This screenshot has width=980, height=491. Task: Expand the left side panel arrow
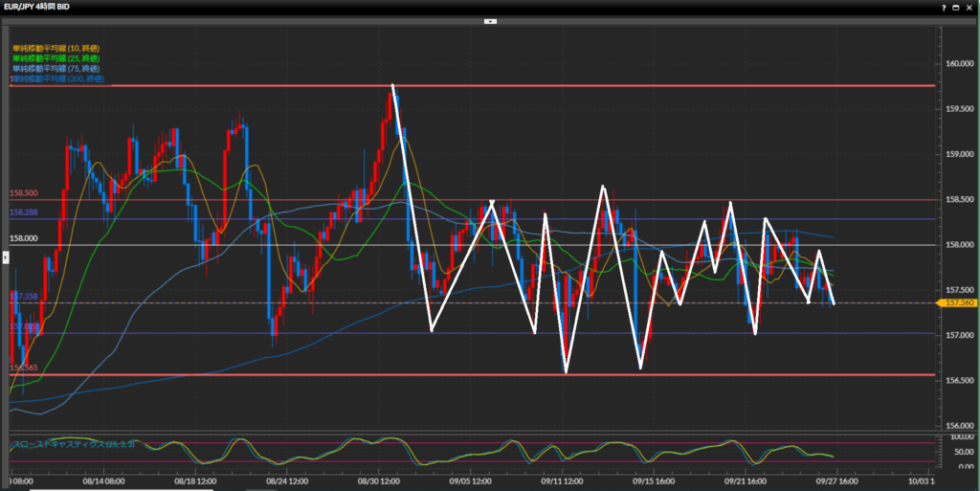pos(5,257)
